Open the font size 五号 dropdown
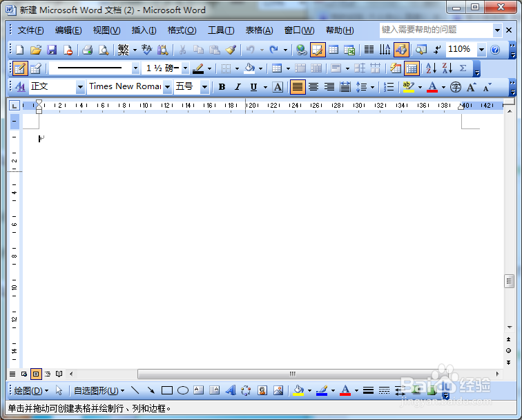Image resolution: width=522 pixels, height=420 pixels. point(205,87)
